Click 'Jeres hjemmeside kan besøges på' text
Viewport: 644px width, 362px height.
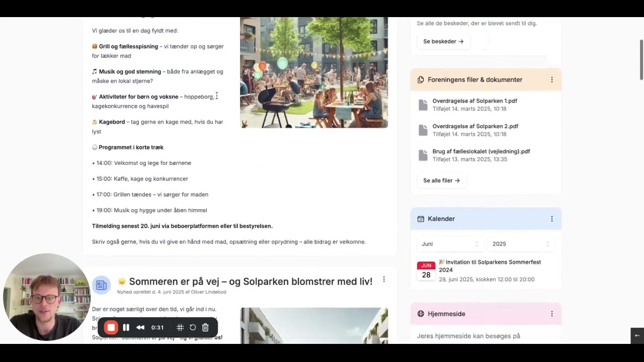pyautogui.click(x=468, y=336)
